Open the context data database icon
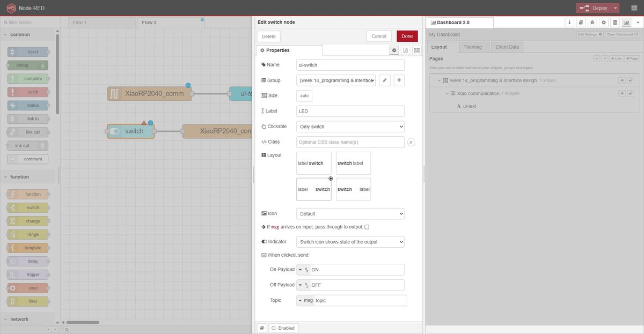This screenshot has width=644, height=334. click(615, 23)
